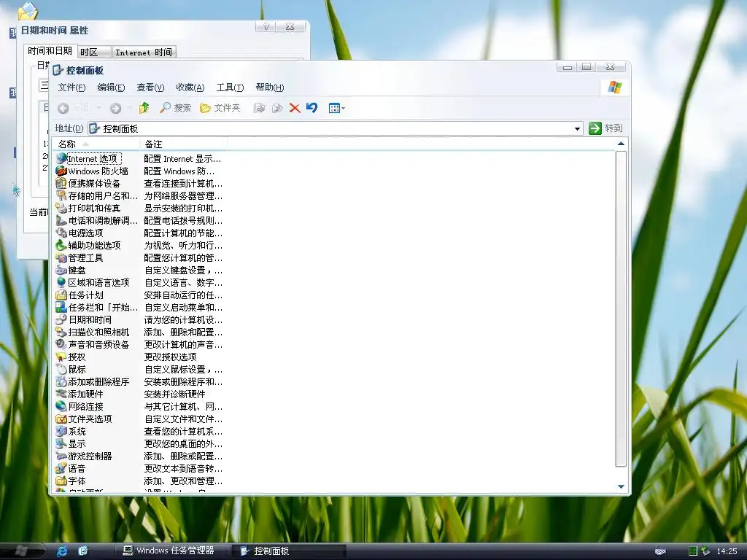Expand the address bar dropdown arrow
Viewport: 747px width, 560px height.
pos(577,128)
